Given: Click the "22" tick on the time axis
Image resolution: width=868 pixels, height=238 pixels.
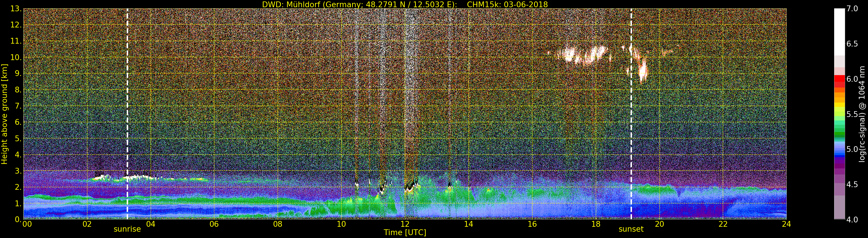Looking at the screenshot, I should (723, 224).
